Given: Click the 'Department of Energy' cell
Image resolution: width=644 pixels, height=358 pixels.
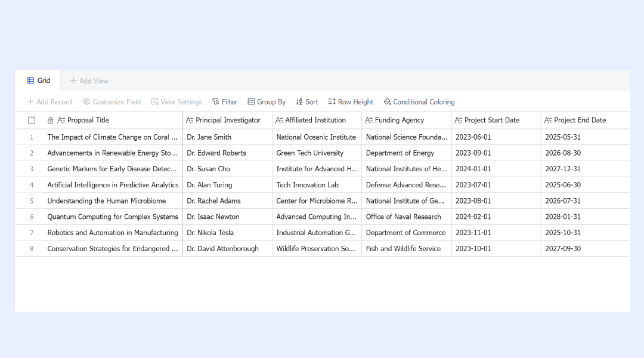Looking at the screenshot, I should click(x=407, y=153).
